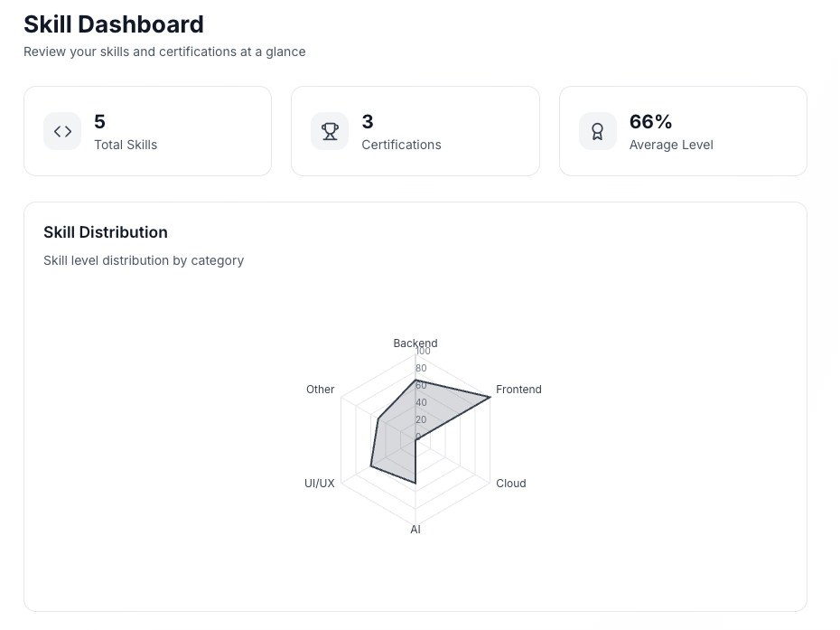Click the Total Skills card showing 5
The image size is (840, 630).
pos(147,131)
